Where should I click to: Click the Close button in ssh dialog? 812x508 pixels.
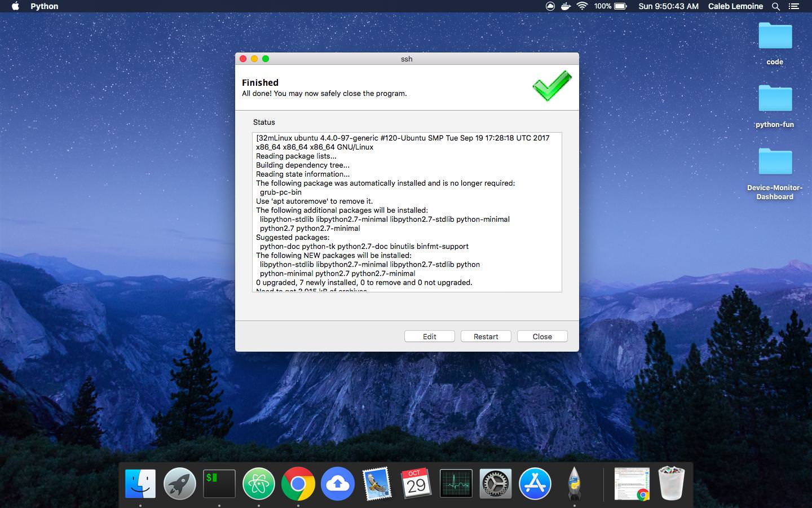(542, 336)
